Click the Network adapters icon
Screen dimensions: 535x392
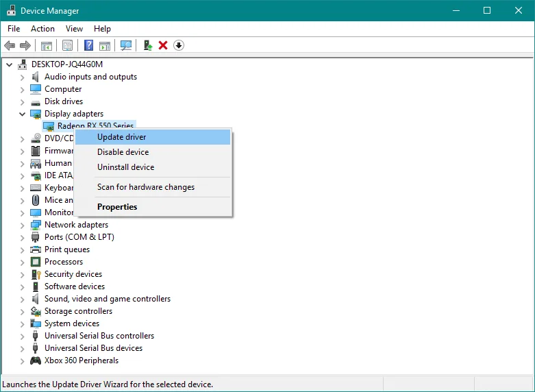36,225
